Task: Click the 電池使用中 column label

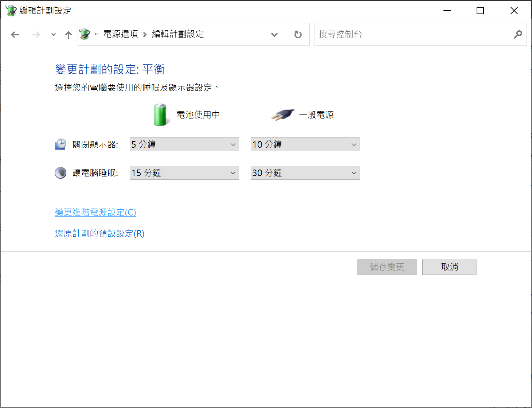Action: (x=198, y=115)
